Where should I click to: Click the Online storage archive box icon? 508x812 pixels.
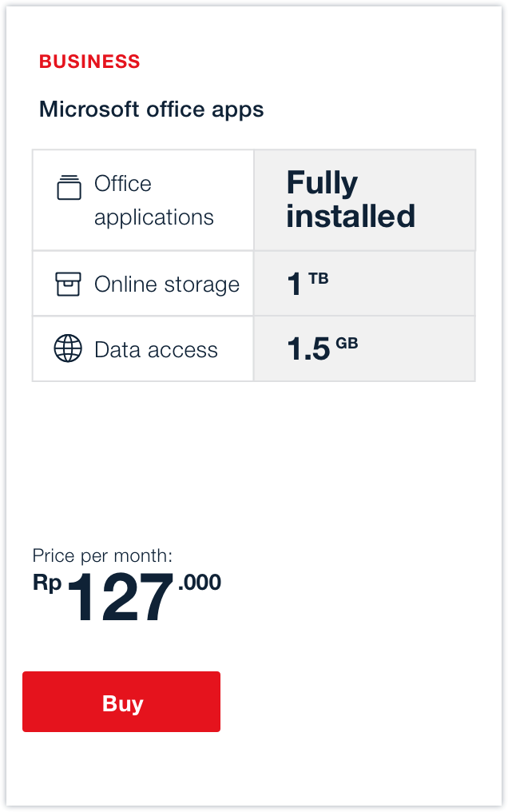[x=68, y=284]
